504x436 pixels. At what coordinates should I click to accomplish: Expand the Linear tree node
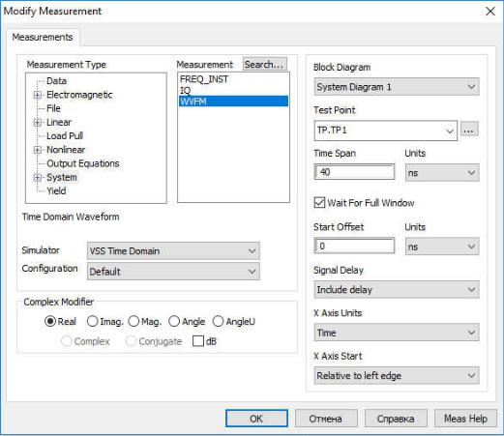(x=38, y=123)
